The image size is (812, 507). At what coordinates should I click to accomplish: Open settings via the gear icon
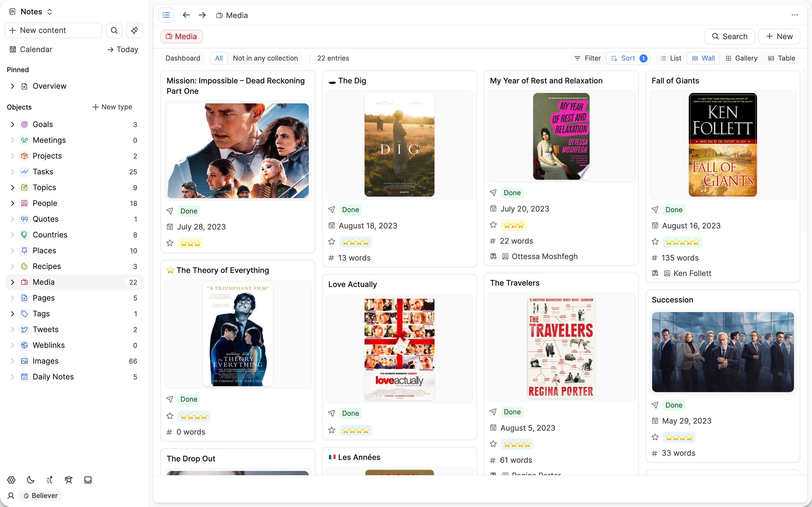[x=11, y=480]
